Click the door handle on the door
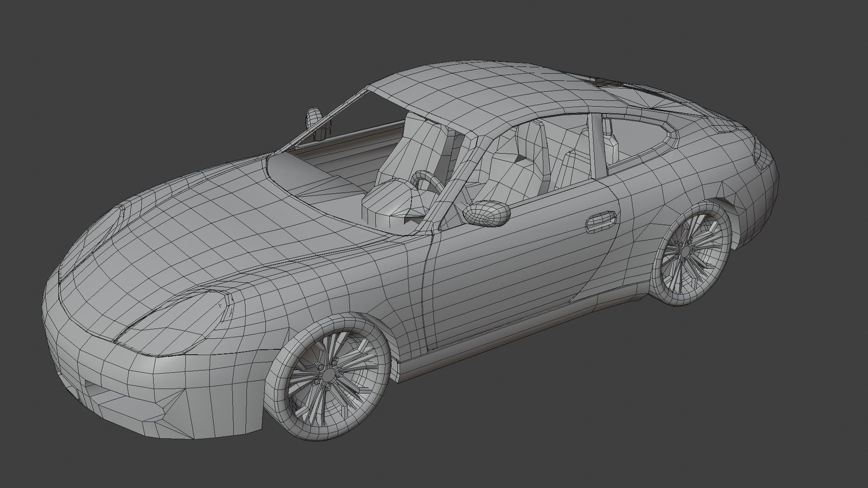This screenshot has height=488, width=868. (601, 221)
